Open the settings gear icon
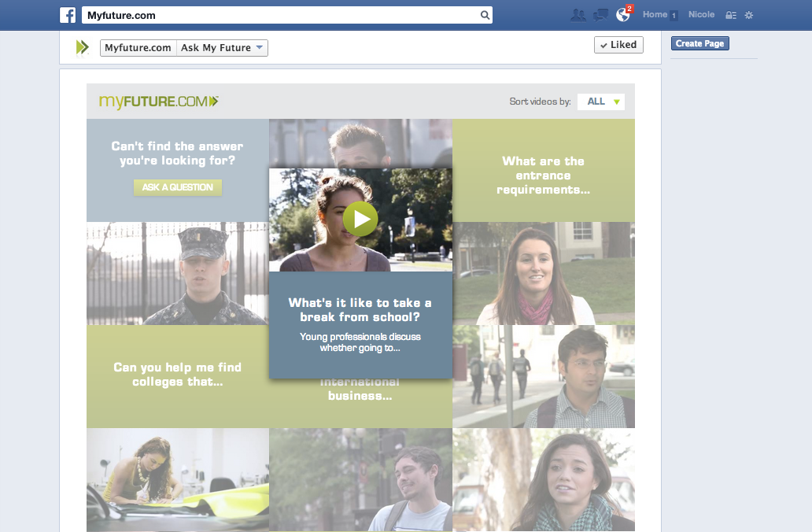This screenshot has width=812, height=532. pyautogui.click(x=749, y=15)
